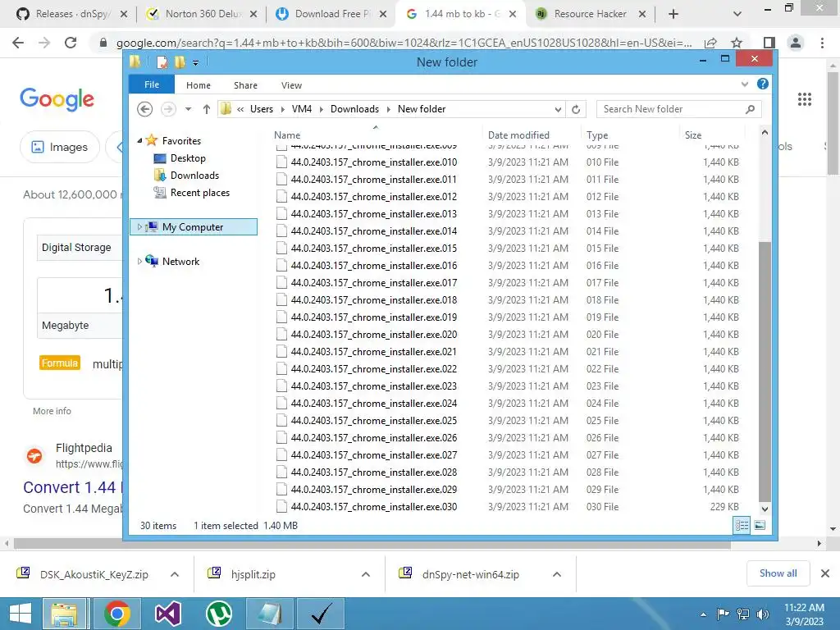Open customize quick access toolbar dropdown
This screenshot has height=630, width=840.
195,63
